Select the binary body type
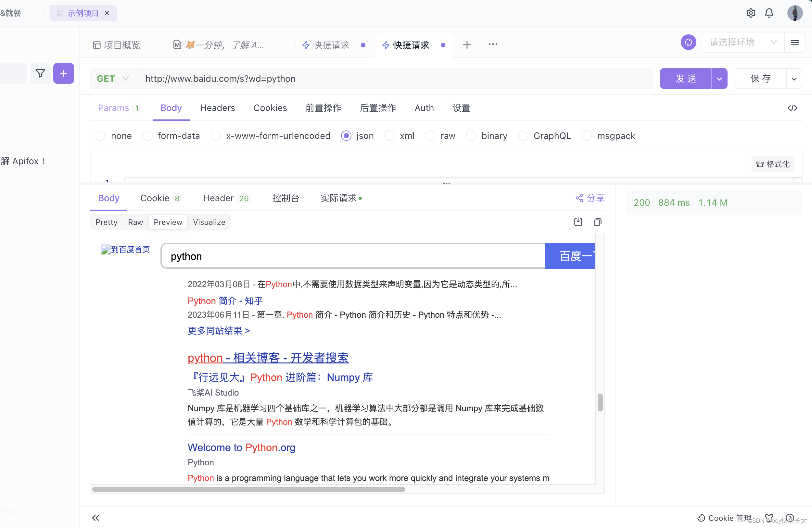Screen dimensions: 812x527 point(487,136)
